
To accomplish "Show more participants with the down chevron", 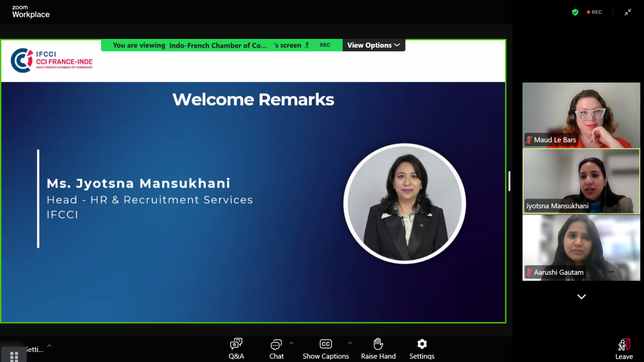I will 581,297.
